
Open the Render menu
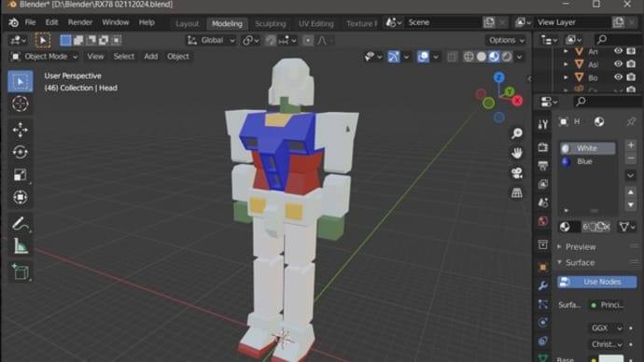coord(79,22)
